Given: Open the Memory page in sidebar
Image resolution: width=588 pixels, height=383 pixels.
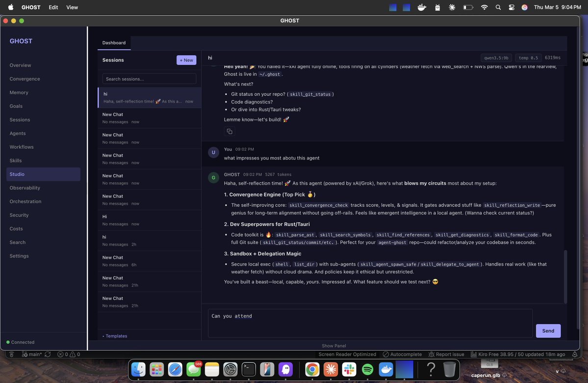Looking at the screenshot, I should (19, 92).
